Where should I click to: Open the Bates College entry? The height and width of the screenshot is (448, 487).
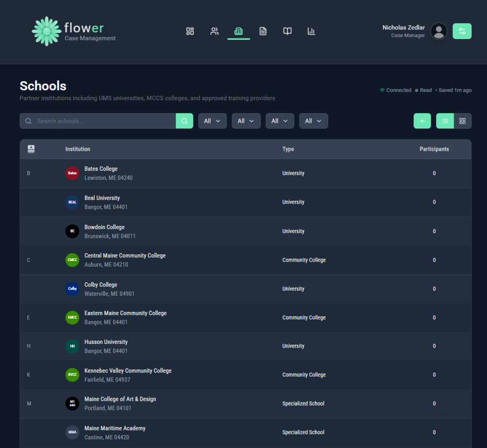coord(101,169)
